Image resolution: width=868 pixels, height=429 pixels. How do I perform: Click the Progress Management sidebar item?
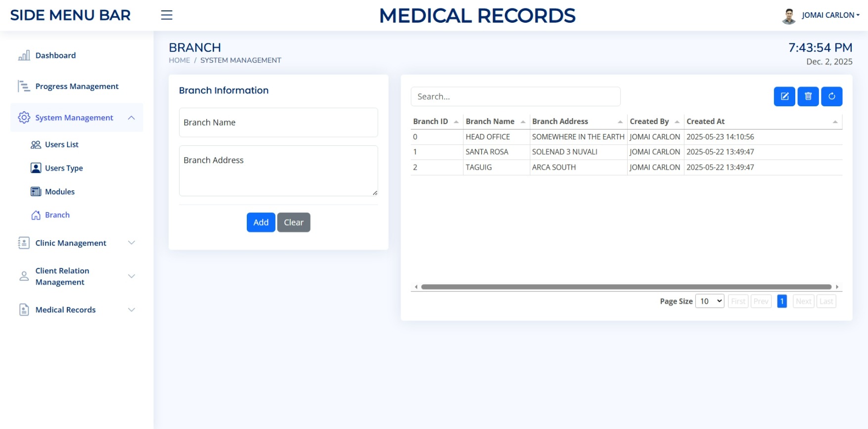point(77,86)
